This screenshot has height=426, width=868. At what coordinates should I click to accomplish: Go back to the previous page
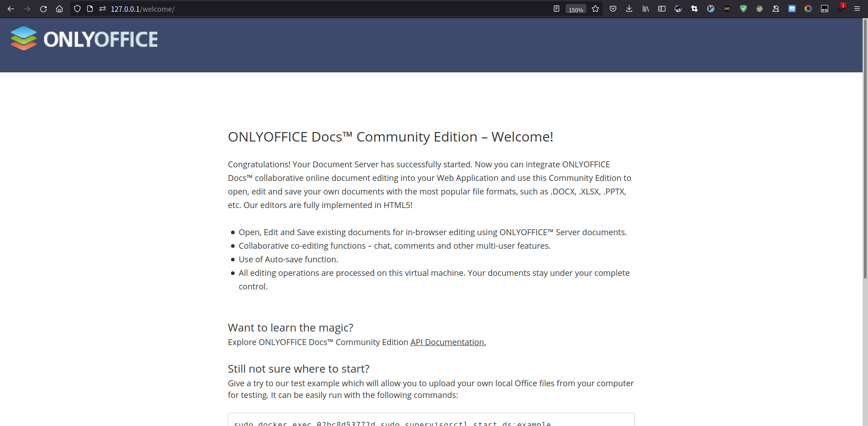click(11, 9)
